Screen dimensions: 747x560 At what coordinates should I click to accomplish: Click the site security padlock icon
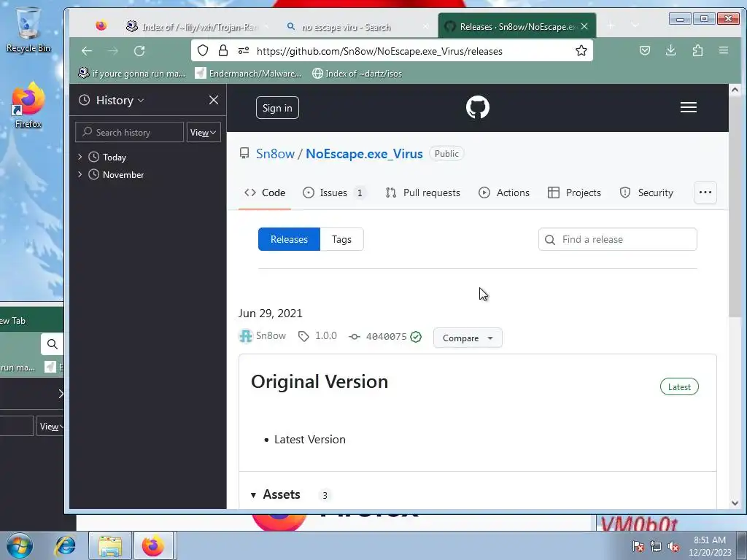pos(223,50)
